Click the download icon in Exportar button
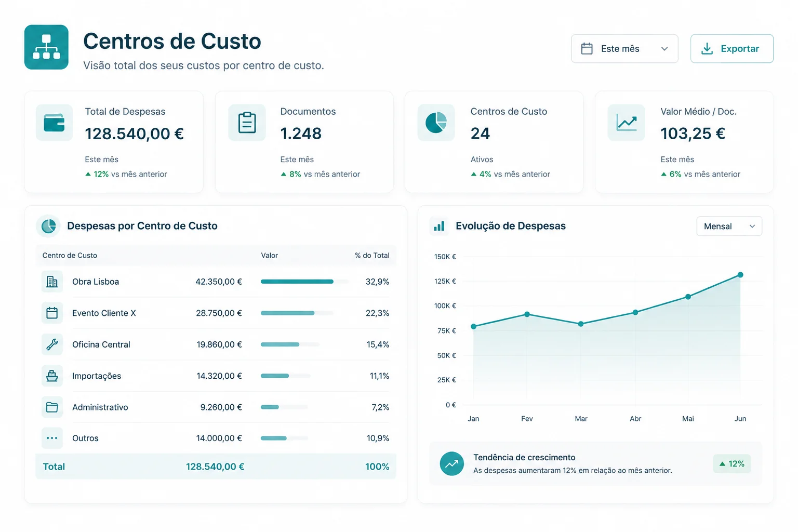798x532 pixels. pos(707,49)
